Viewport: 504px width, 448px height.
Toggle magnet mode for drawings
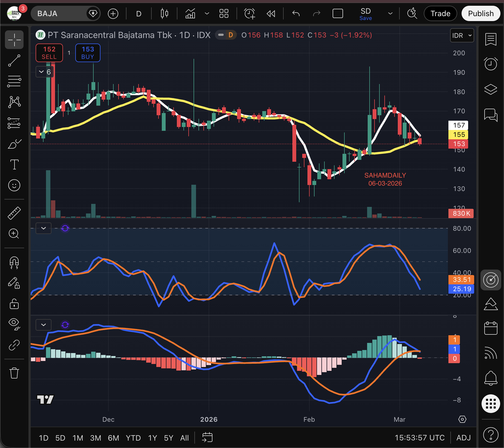coord(14,262)
